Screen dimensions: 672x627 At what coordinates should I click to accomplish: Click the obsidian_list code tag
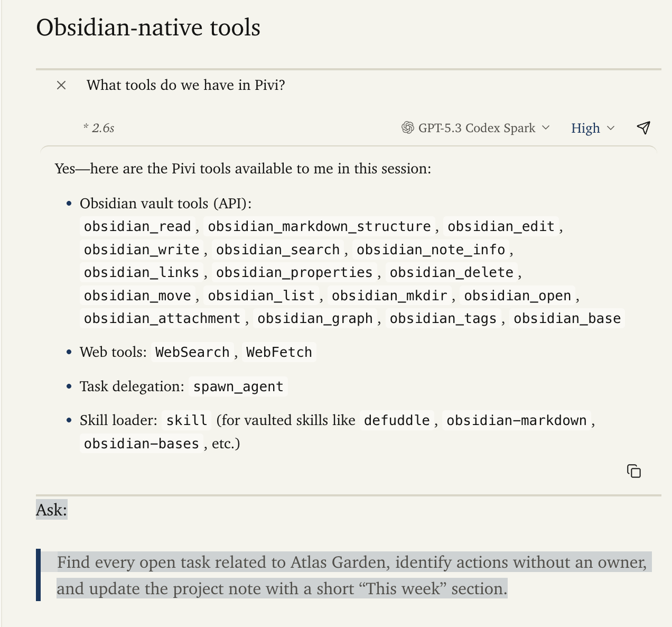click(262, 296)
